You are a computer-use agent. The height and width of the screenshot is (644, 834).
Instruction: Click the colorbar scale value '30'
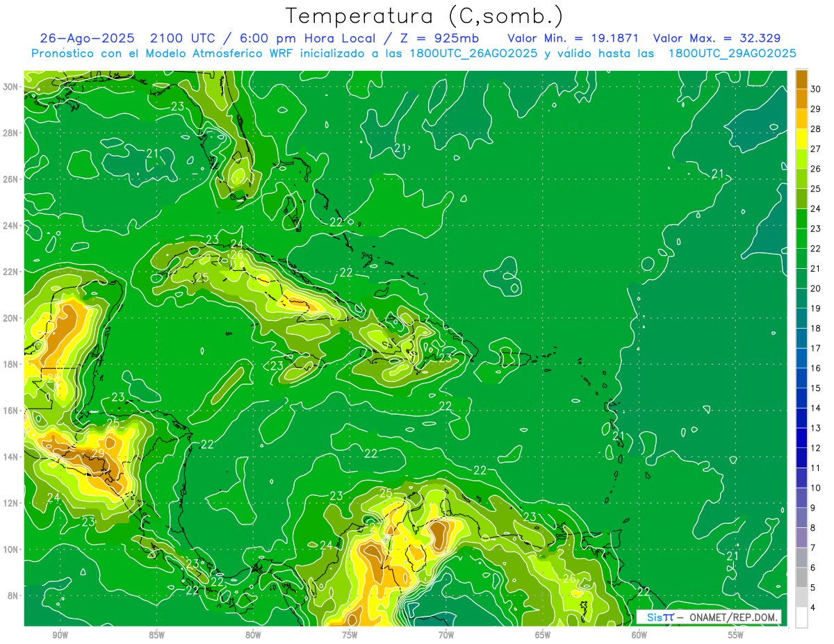coord(815,89)
